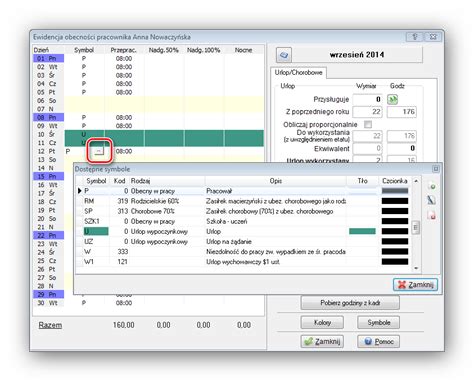Click the Nadg.50% column header

click(x=164, y=50)
